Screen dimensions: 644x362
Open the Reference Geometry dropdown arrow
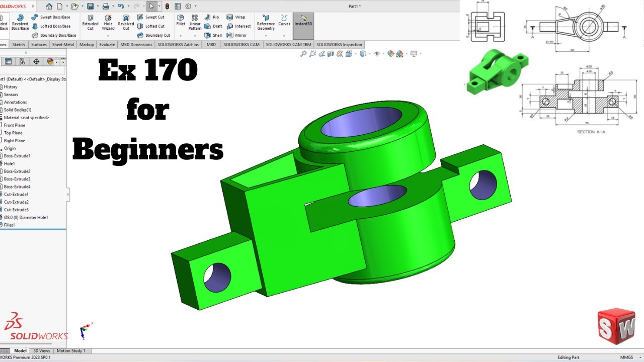point(266,36)
